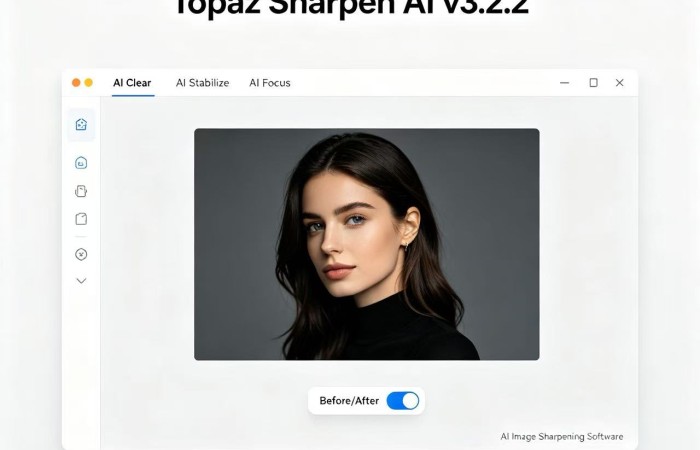The height and width of the screenshot is (450, 700).
Task: Click the stacked pages sidebar icon
Action: click(x=81, y=191)
